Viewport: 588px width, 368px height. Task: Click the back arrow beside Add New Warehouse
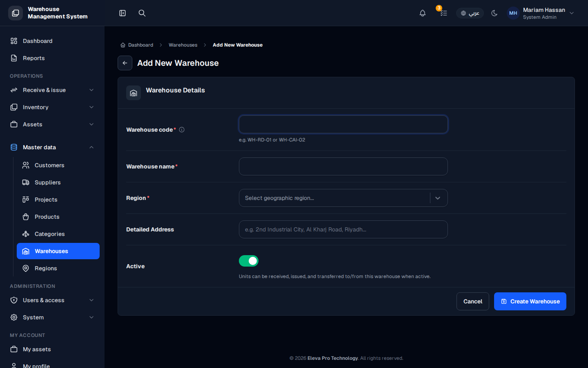point(125,63)
